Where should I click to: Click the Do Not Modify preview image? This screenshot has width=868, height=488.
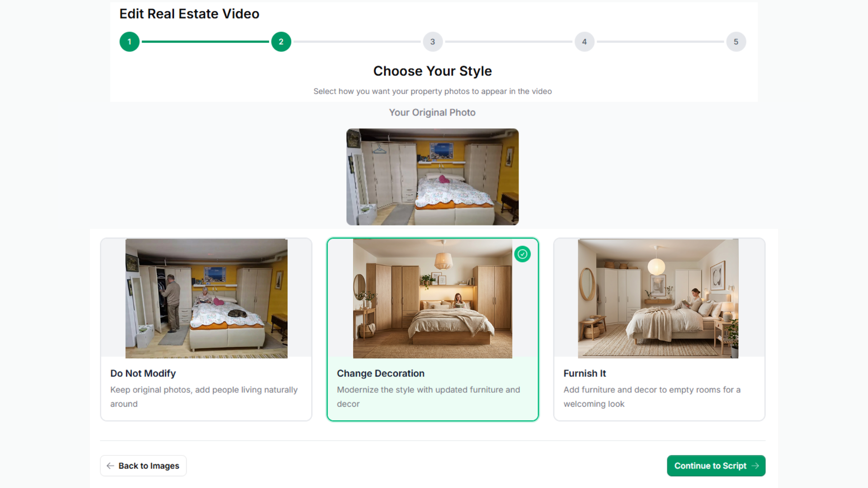click(x=206, y=299)
